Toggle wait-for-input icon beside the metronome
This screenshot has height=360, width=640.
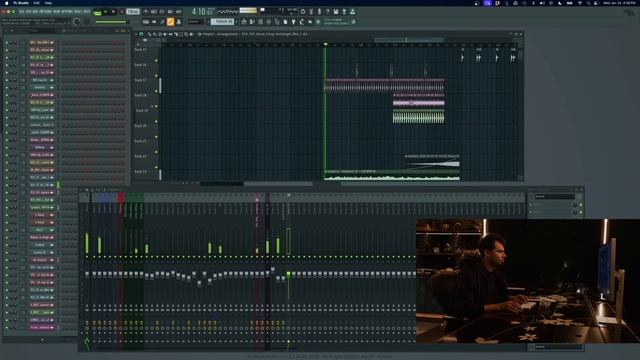coord(153,11)
